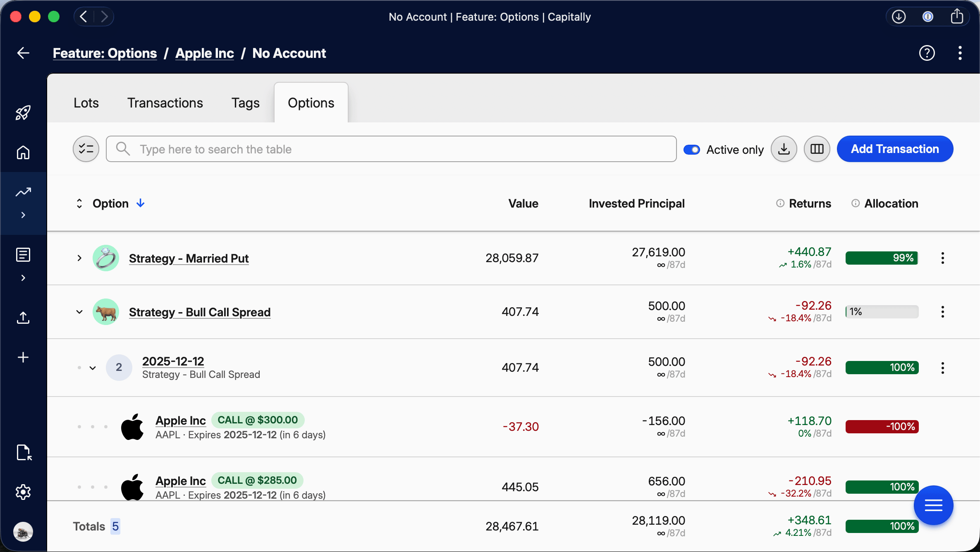Image resolution: width=980 pixels, height=552 pixels.
Task: Select the Home icon in the sidebar
Action: 23,153
